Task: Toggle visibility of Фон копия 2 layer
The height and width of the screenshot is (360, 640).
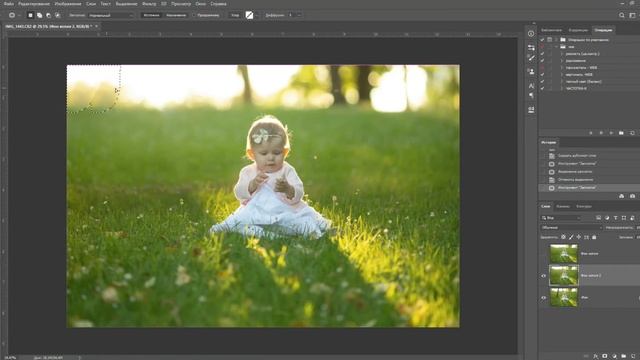Action: pyautogui.click(x=544, y=276)
